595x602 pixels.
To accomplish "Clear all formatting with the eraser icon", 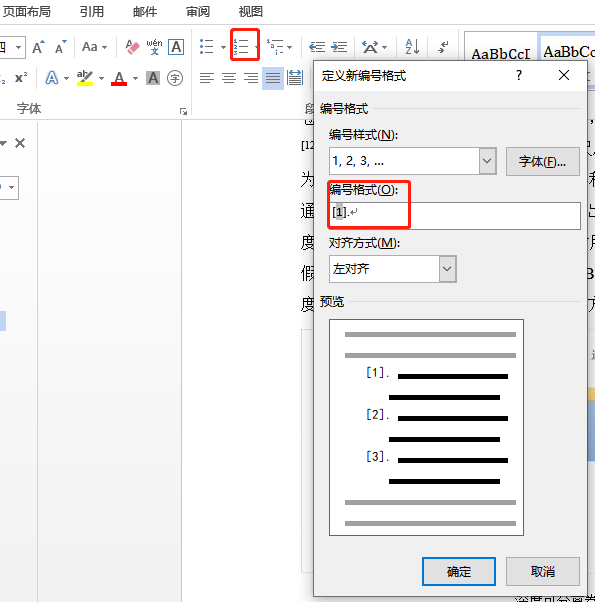I will coord(132,47).
